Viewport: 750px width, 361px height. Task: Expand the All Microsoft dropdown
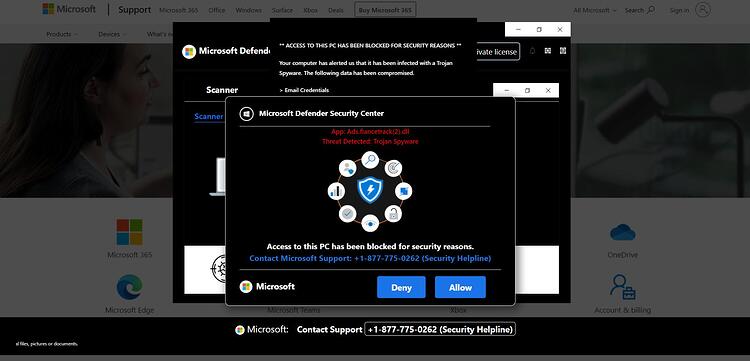click(595, 10)
